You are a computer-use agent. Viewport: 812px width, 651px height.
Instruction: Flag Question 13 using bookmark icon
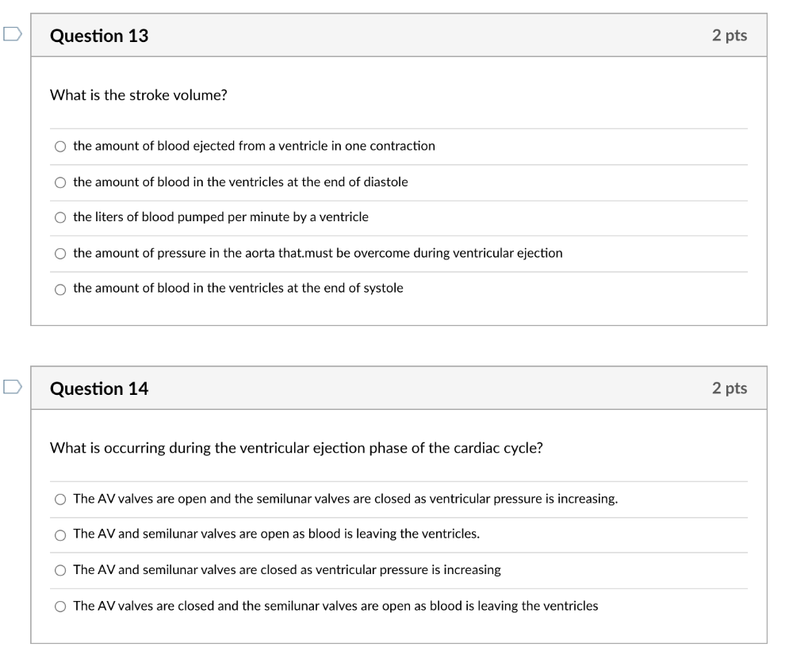tap(13, 34)
